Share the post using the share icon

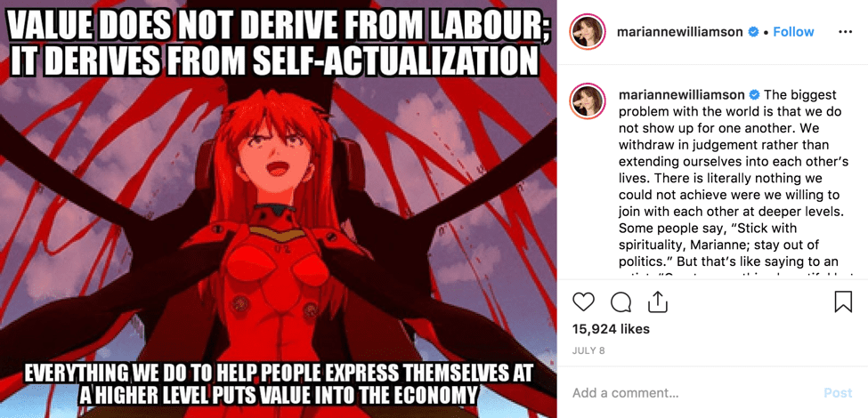click(657, 301)
